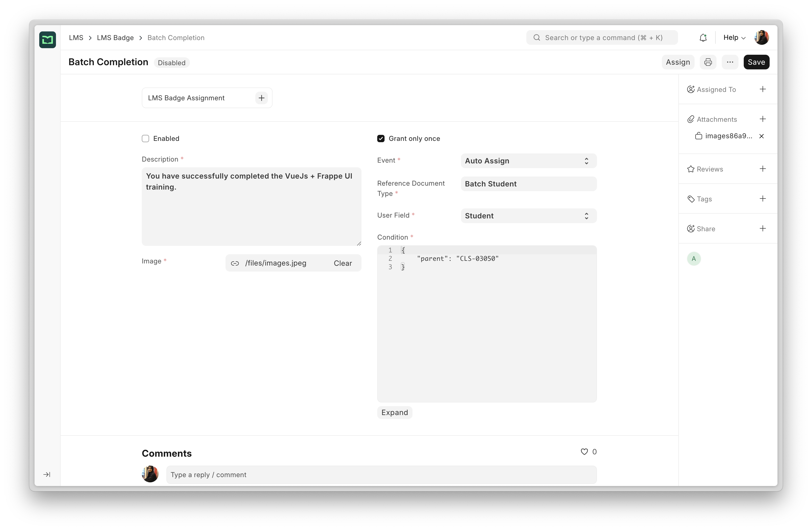
Task: Enable the badge using Enabled checkbox
Action: (146, 139)
